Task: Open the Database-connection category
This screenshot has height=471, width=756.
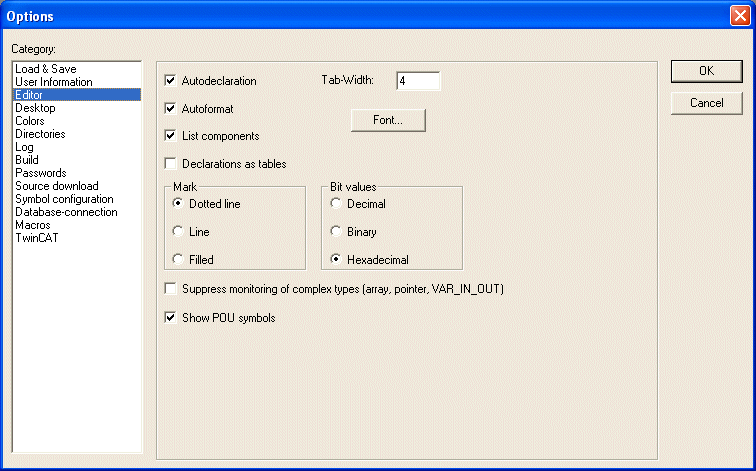Action: coord(77,212)
